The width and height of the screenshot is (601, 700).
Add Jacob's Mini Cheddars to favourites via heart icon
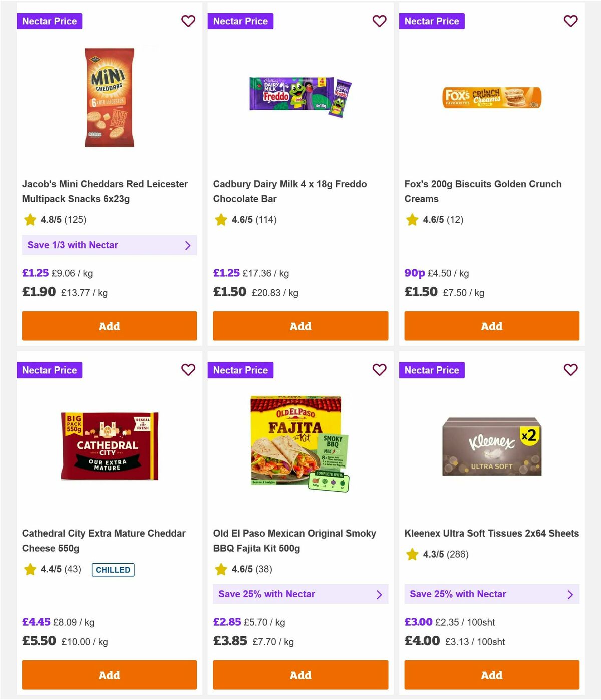tap(188, 21)
